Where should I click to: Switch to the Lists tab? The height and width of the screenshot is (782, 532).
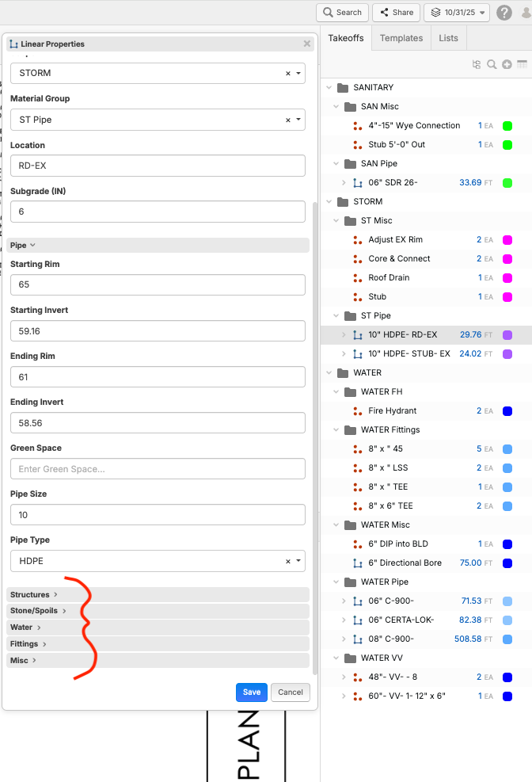[x=448, y=38]
